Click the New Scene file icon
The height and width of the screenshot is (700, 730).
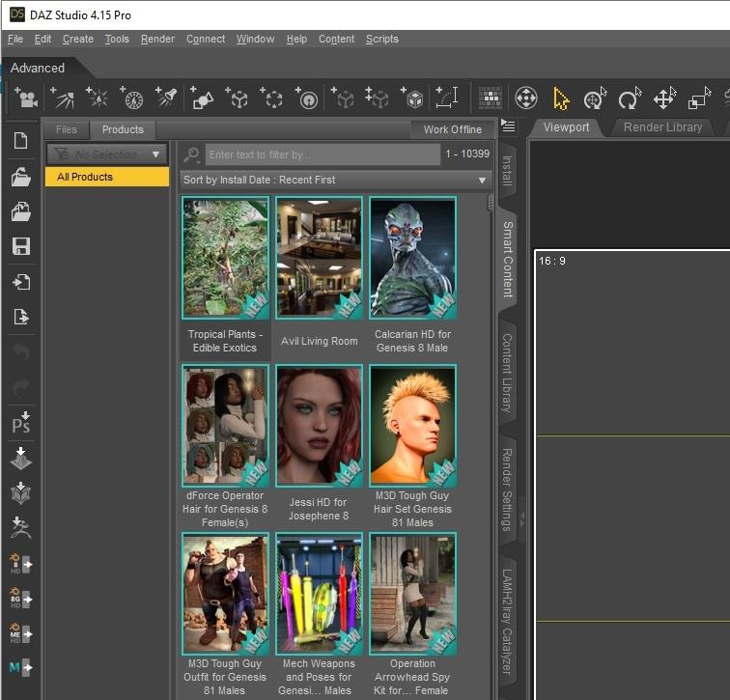pos(20,142)
